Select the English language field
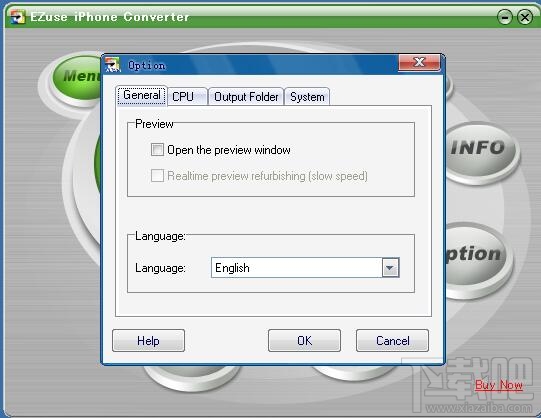Screen dimensions: 541x418 pyautogui.click(x=305, y=268)
